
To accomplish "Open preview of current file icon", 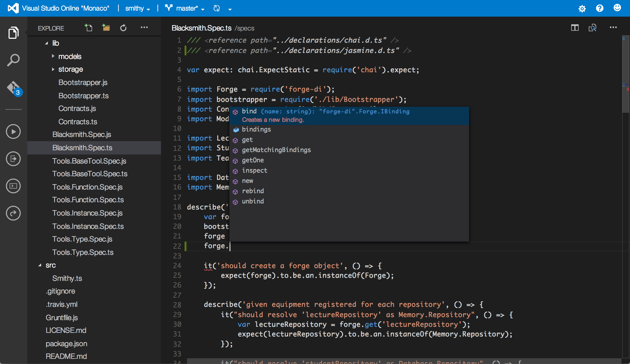I will (x=592, y=28).
